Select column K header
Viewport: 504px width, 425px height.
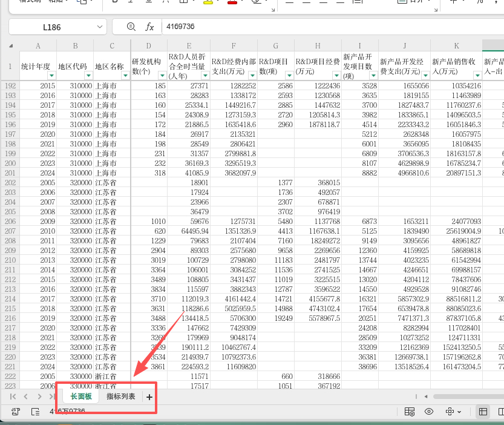(456, 45)
